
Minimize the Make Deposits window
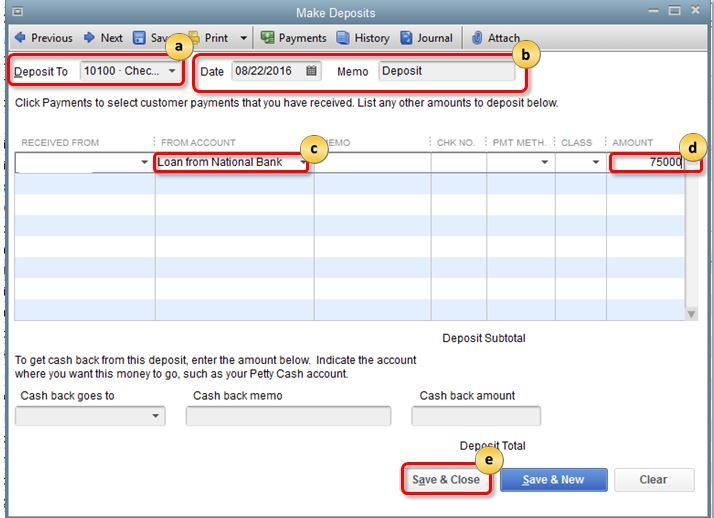[x=653, y=10]
